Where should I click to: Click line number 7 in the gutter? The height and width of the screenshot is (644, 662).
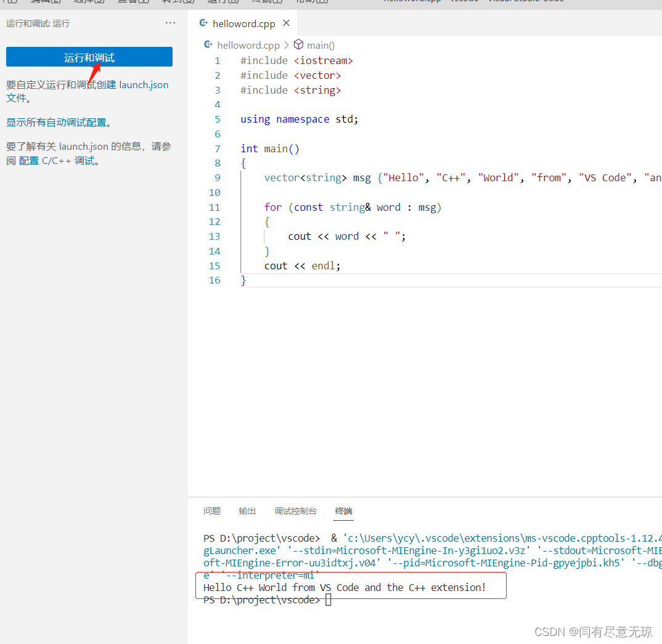218,149
